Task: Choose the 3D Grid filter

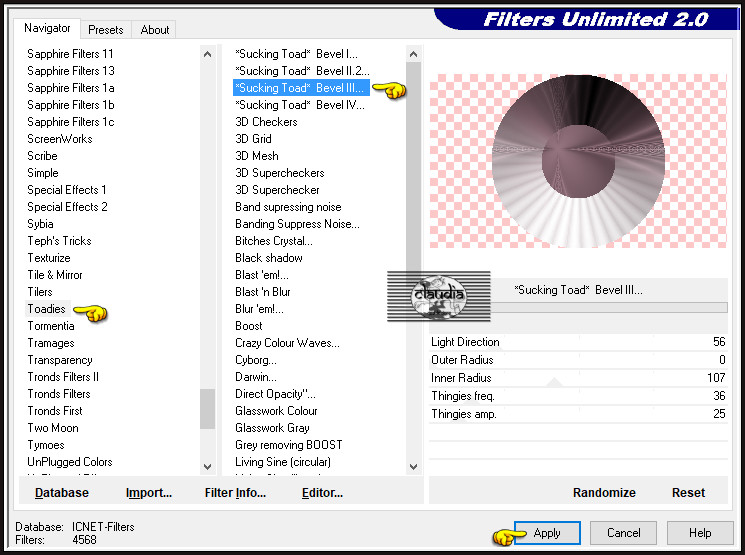Action: (x=253, y=139)
